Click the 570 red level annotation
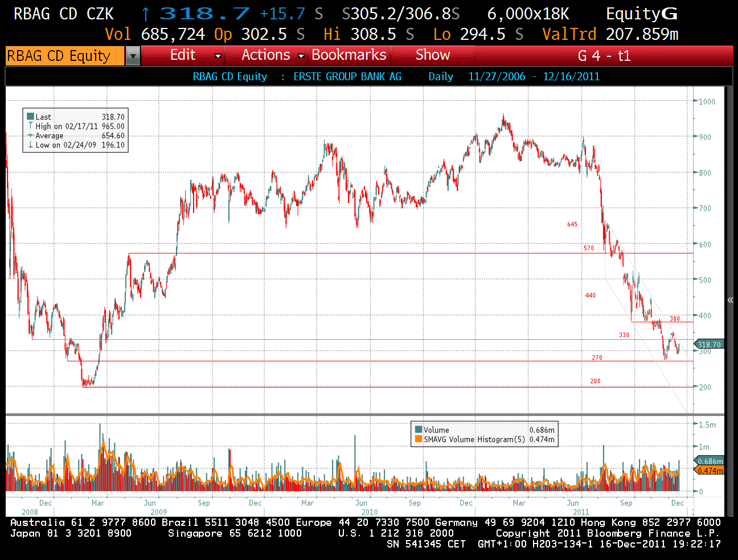738x560 pixels. click(589, 248)
